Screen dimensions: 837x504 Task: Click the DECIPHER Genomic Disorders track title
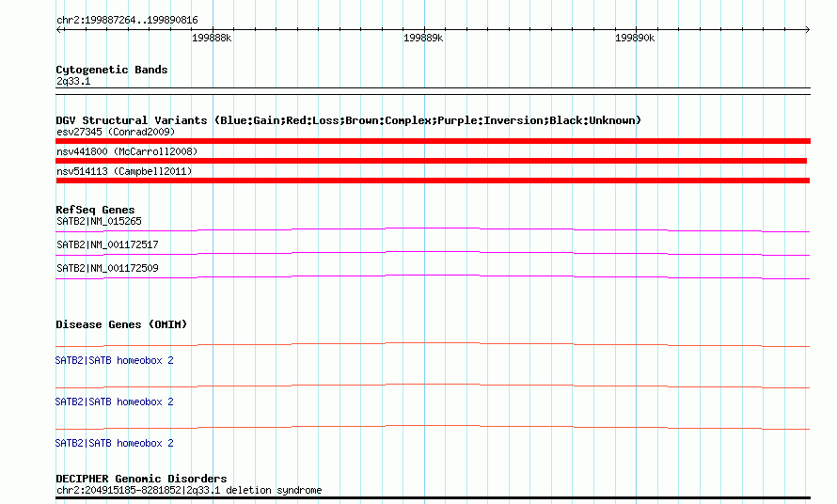(x=141, y=479)
